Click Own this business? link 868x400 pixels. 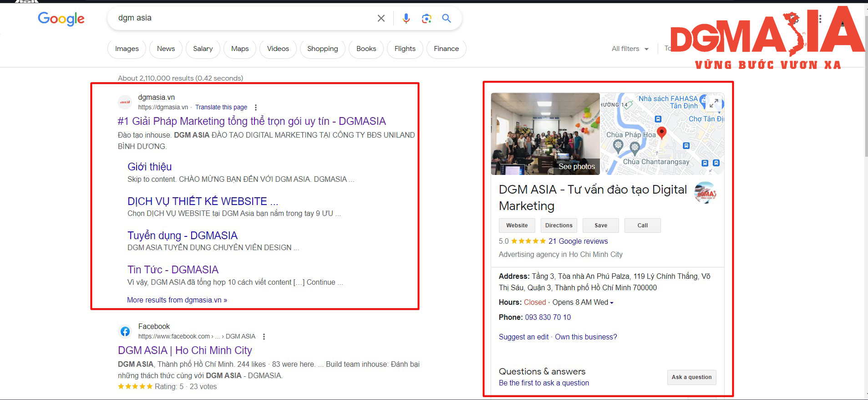coord(586,337)
